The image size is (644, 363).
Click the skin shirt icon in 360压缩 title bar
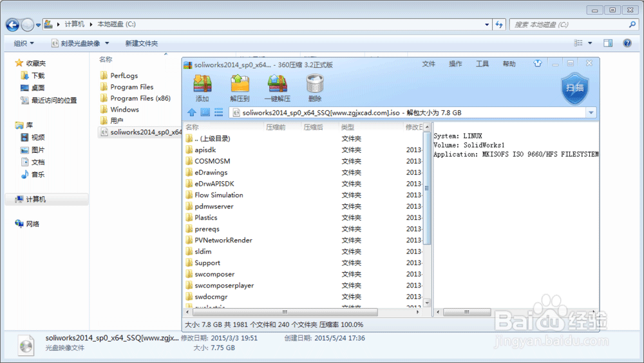pyautogui.click(x=538, y=63)
